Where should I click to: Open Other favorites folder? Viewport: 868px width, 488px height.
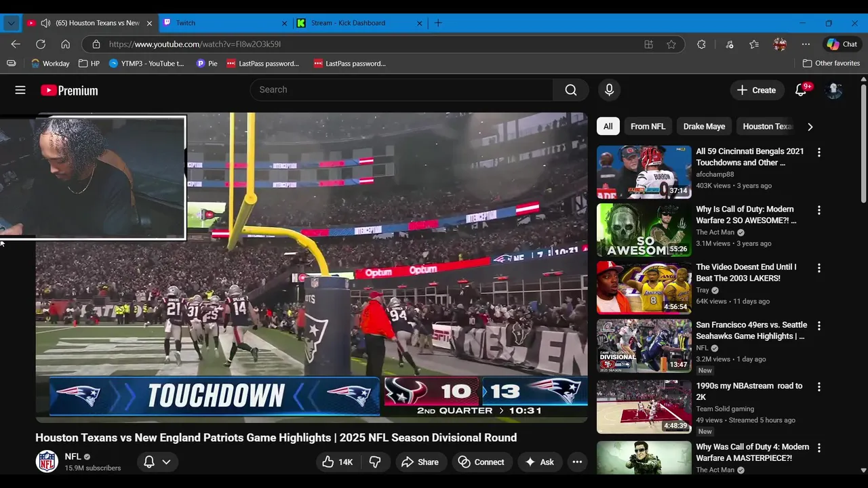coord(831,63)
